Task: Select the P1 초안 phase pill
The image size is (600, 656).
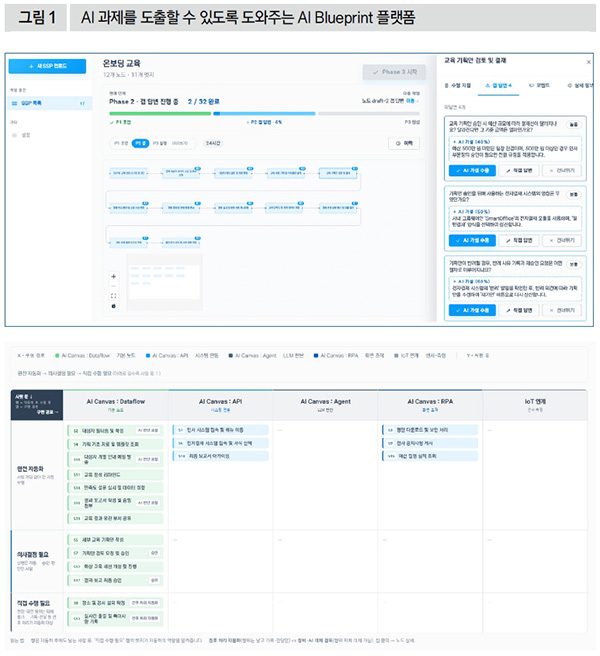Action: [x=121, y=143]
